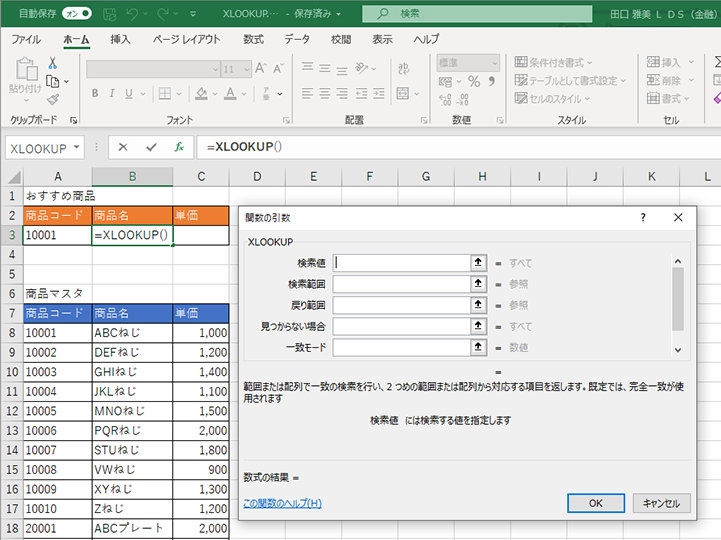The height and width of the screenshot is (540, 721).
Task: Click the Undo icon
Action: click(132, 14)
